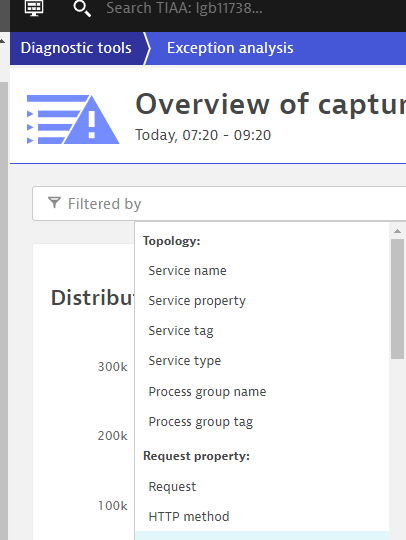Click the filter funnel icon
Image resolution: width=406 pixels, height=540 pixels.
[54, 203]
